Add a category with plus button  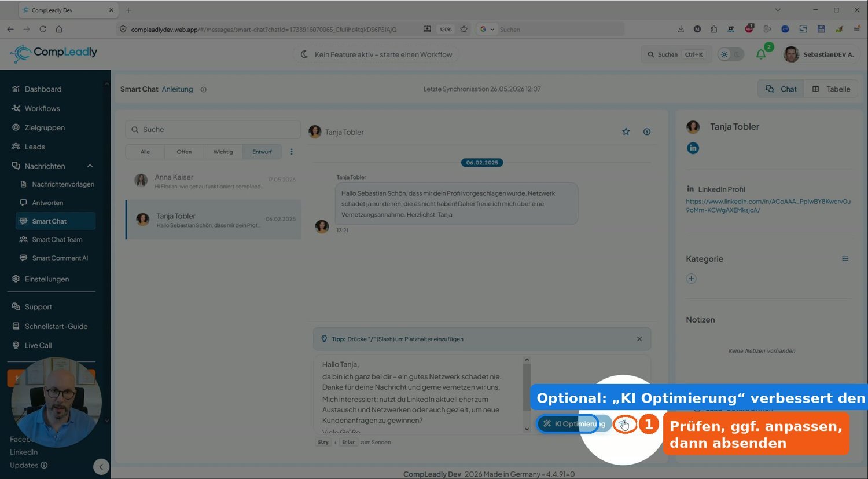click(691, 279)
